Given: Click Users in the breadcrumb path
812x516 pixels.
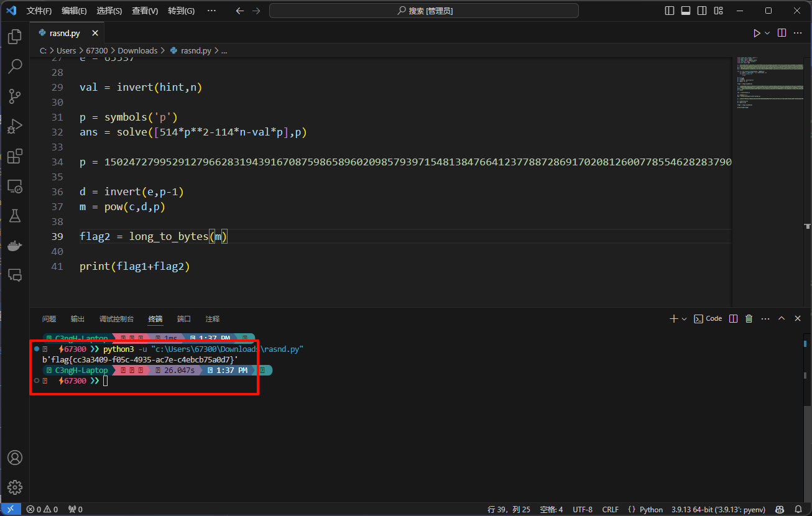Looking at the screenshot, I should coord(66,50).
